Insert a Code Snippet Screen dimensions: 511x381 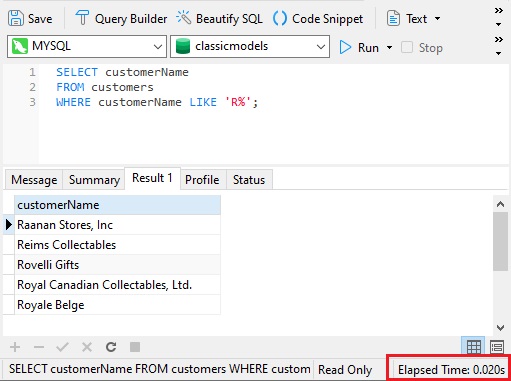[x=318, y=19]
